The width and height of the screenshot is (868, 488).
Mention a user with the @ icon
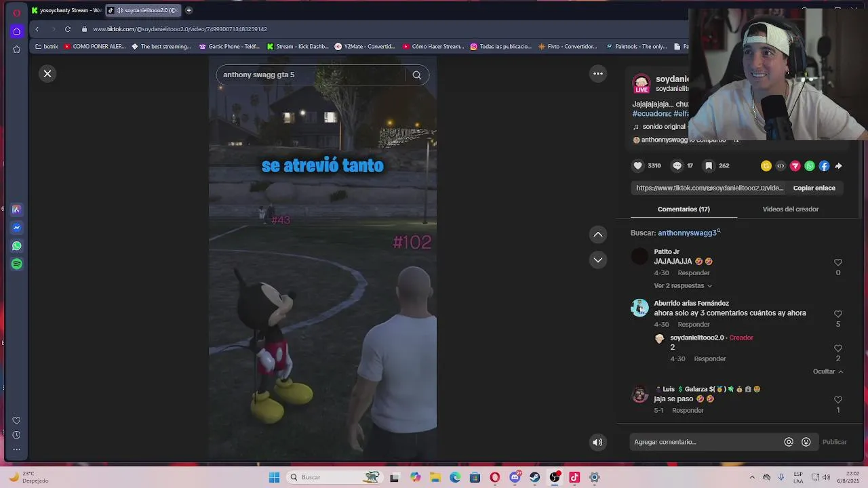[789, 442]
